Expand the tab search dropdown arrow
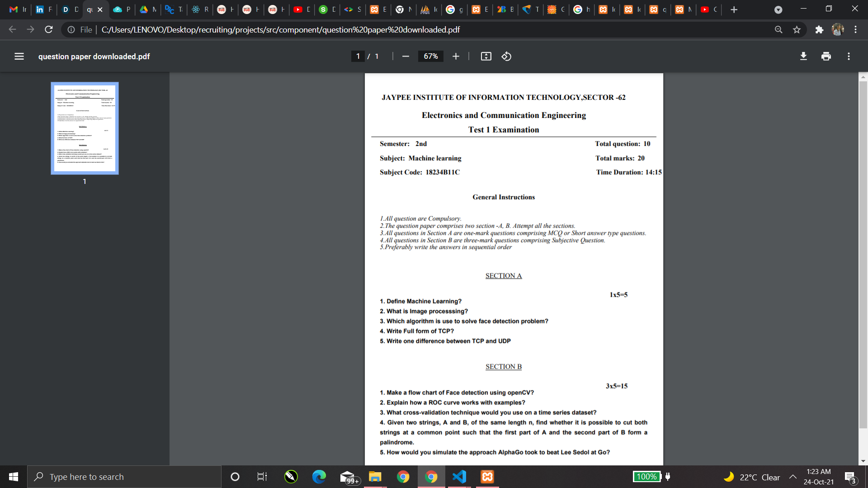Image resolution: width=868 pixels, height=488 pixels. 778,9
